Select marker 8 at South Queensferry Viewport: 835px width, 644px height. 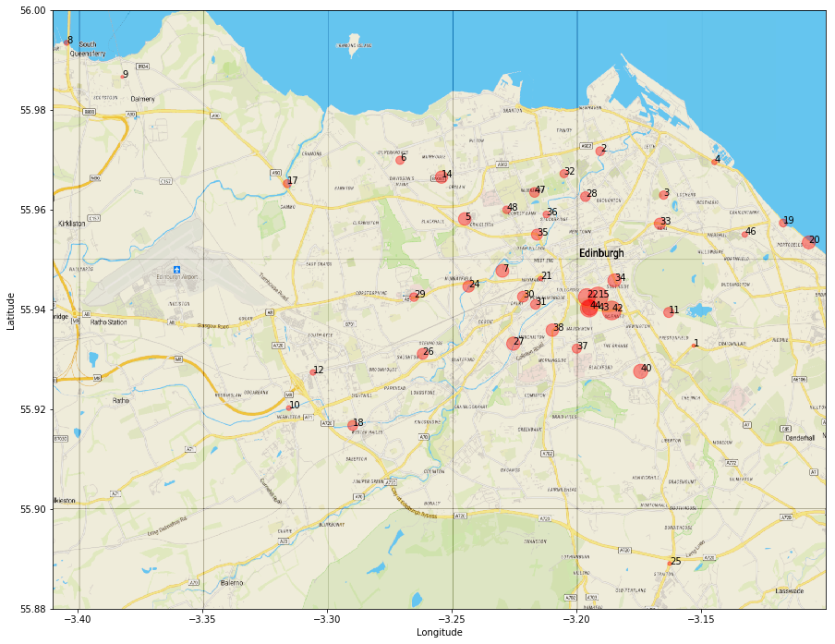(x=67, y=43)
